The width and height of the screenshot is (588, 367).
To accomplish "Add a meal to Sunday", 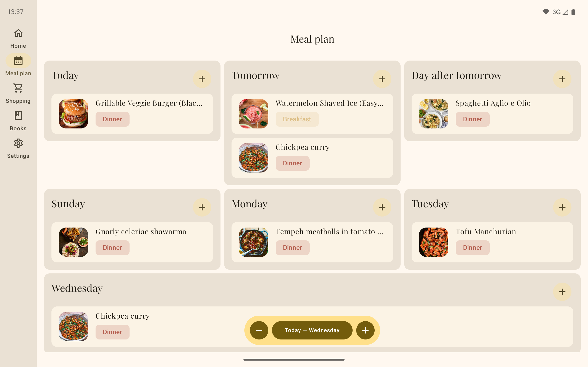I will (202, 207).
